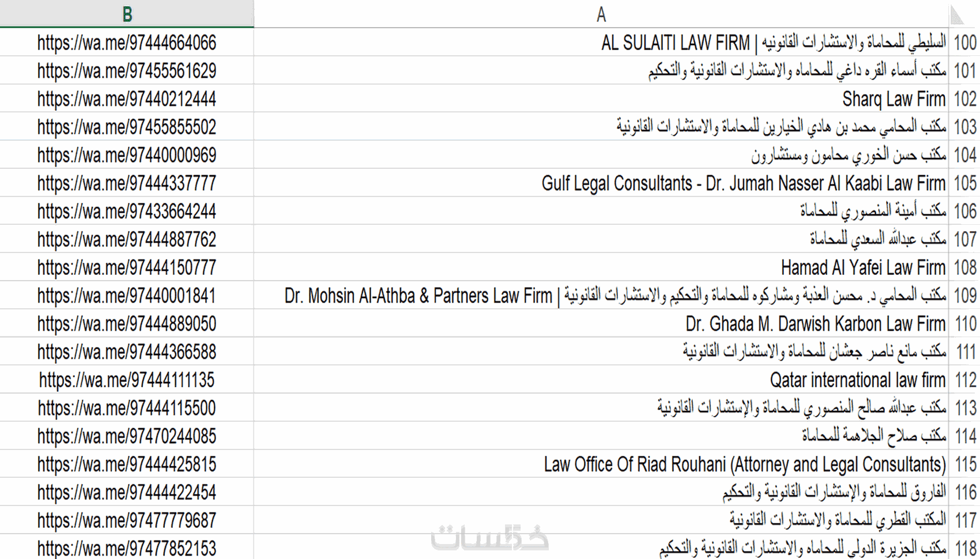Highlight entire row 115 via its header
The width and height of the screenshot is (980, 559).
point(965,464)
